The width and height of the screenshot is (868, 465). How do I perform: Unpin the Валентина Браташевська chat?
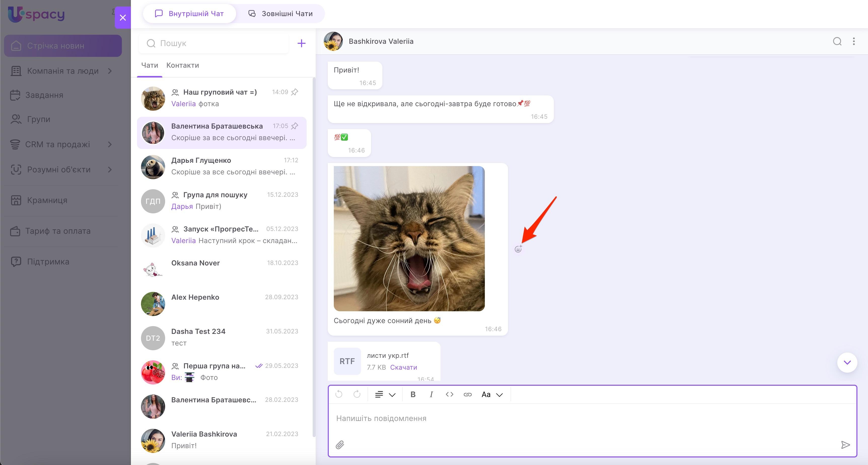(295, 126)
